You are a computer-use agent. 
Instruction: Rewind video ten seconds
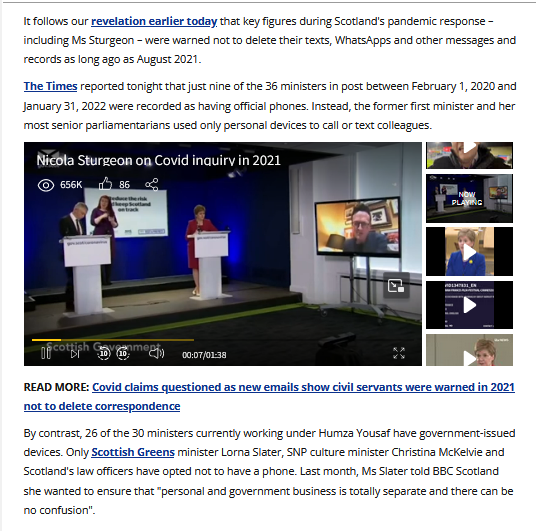pyautogui.click(x=104, y=353)
